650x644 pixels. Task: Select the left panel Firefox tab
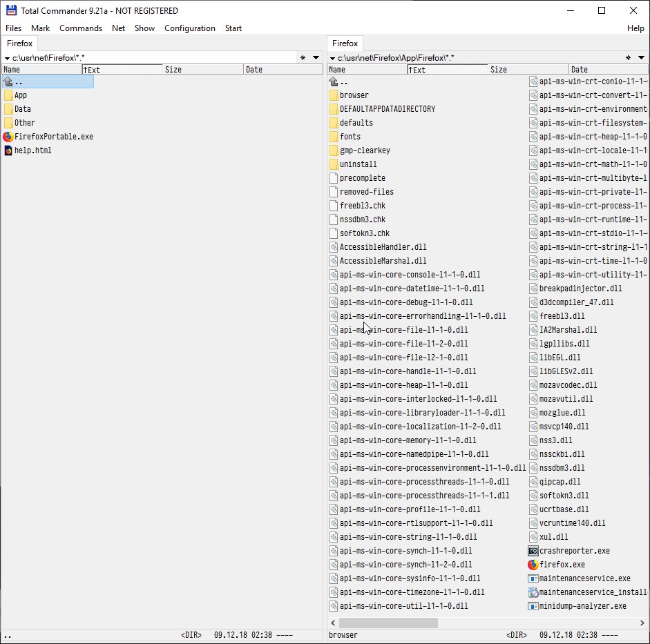coord(19,43)
